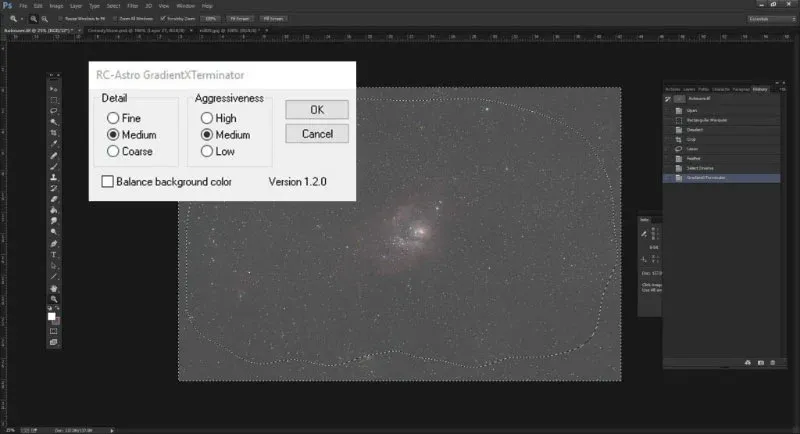Image resolution: width=800 pixels, height=434 pixels.
Task: Delete current state using trash icon
Action: (773, 361)
